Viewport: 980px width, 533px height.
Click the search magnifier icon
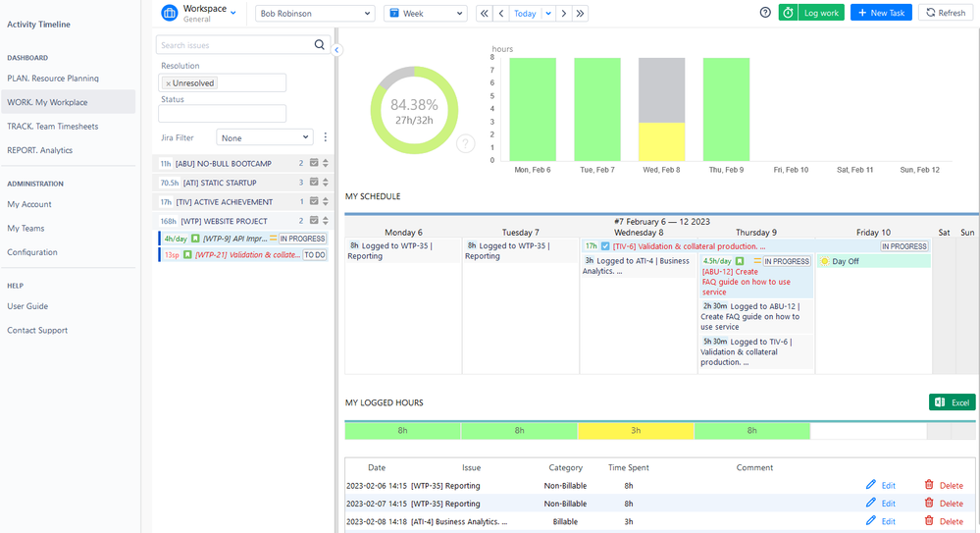coord(320,44)
